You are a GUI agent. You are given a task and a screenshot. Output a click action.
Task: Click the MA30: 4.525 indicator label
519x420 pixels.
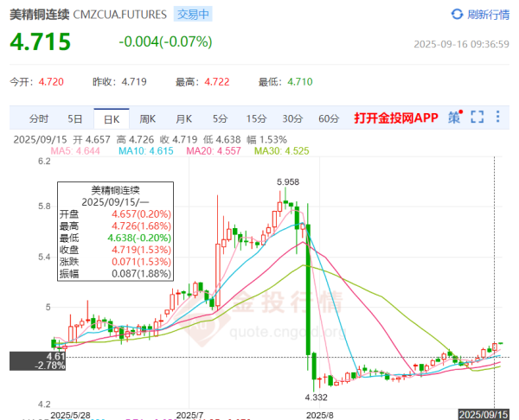(x=282, y=151)
